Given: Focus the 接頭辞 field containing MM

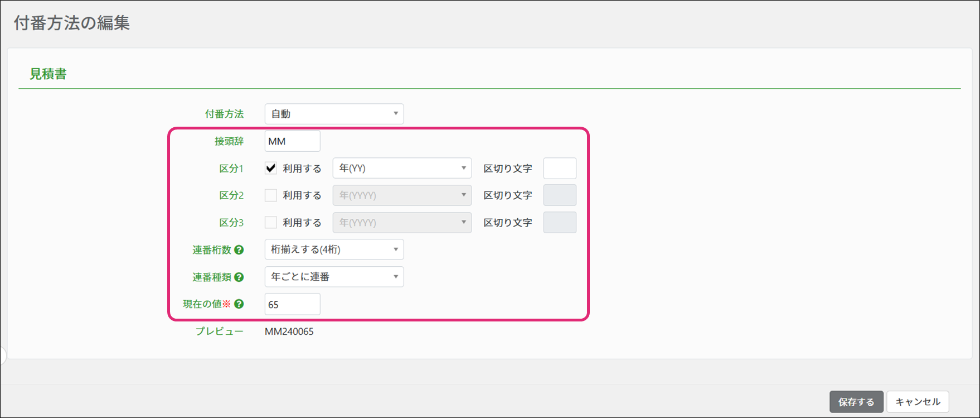Looking at the screenshot, I should pyautogui.click(x=292, y=141).
